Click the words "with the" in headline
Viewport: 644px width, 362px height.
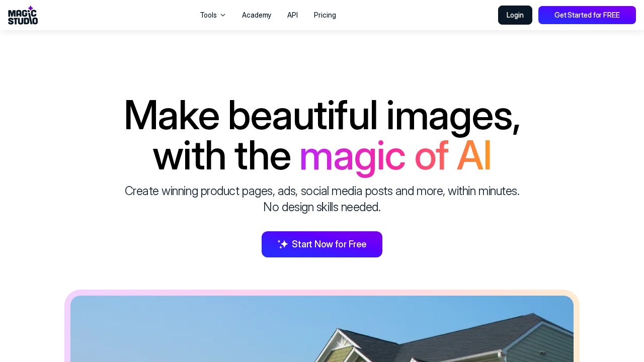(222, 156)
